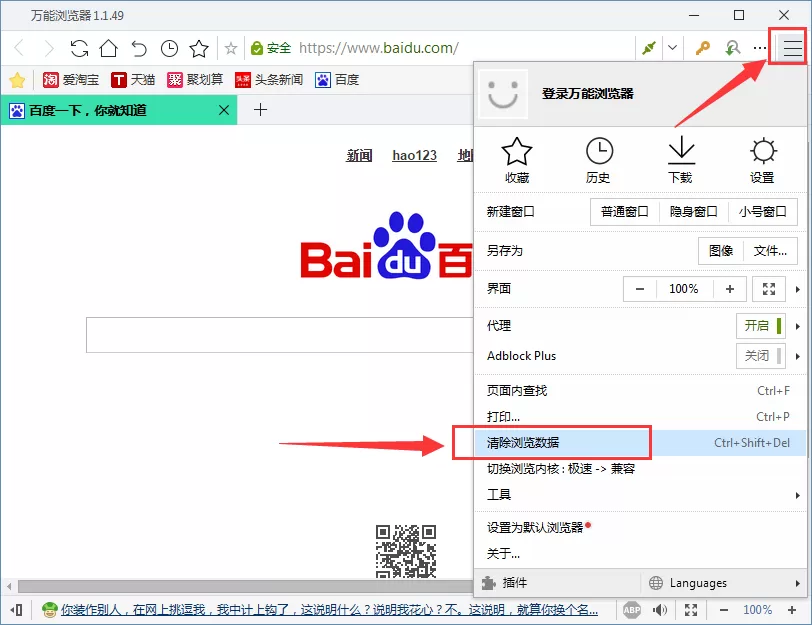This screenshot has width=812, height=625.
Task: Save page as 文件...
Action: (x=770, y=251)
